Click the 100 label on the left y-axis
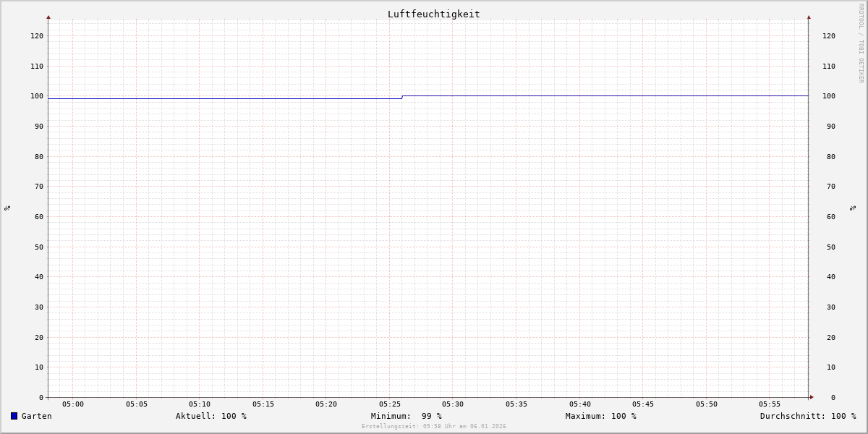The height and width of the screenshot is (434, 868). click(37, 95)
